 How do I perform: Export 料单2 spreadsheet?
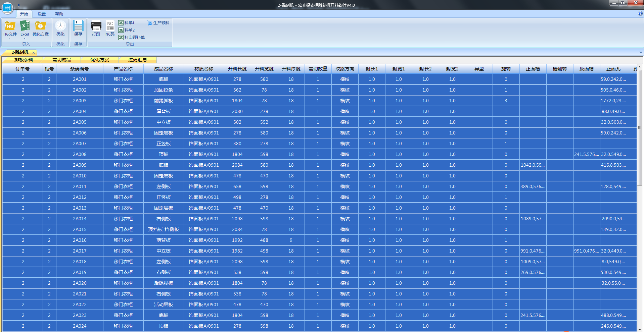pos(126,30)
